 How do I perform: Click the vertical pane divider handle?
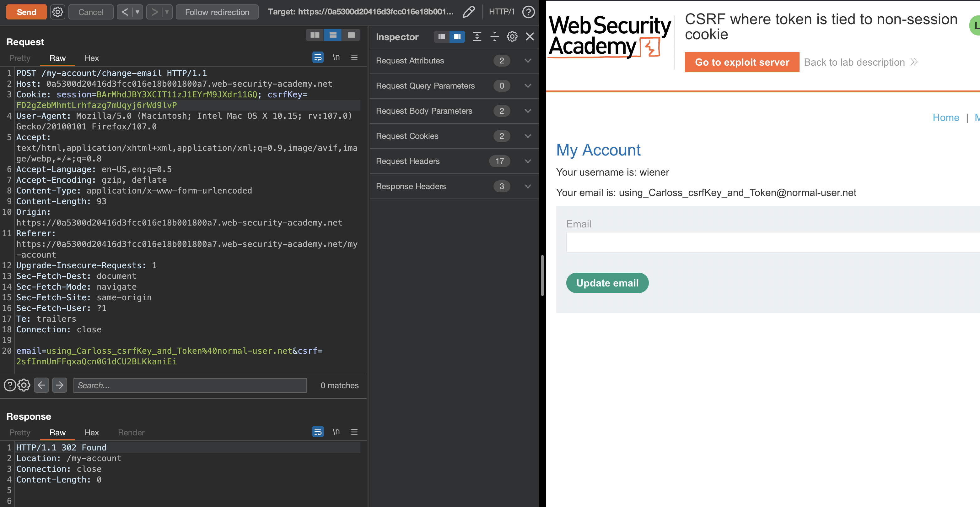pos(542,275)
